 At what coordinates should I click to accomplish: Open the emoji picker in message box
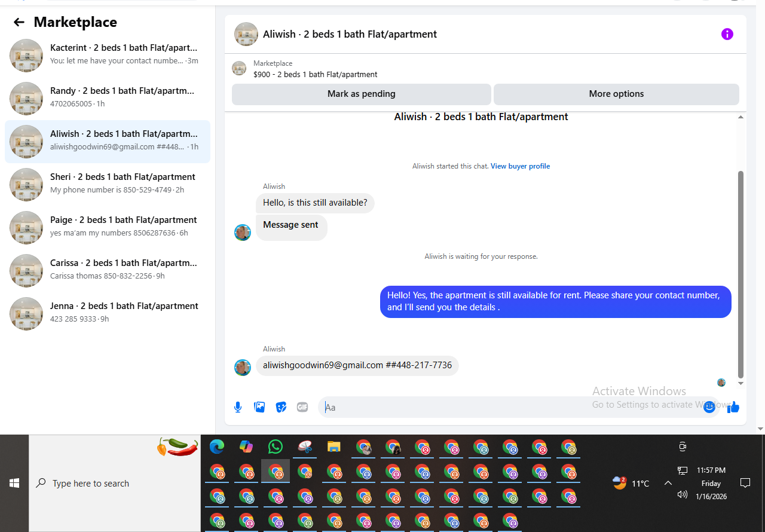(709, 407)
